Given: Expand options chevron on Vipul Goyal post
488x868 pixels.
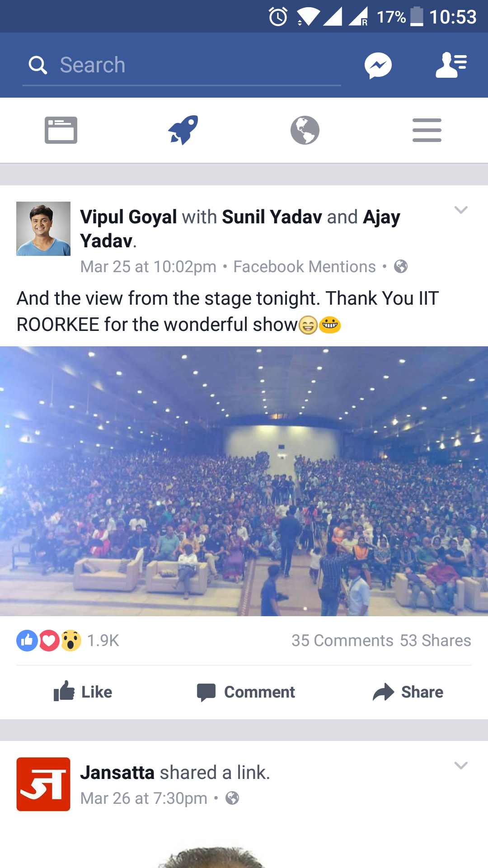Looking at the screenshot, I should pos(461,210).
